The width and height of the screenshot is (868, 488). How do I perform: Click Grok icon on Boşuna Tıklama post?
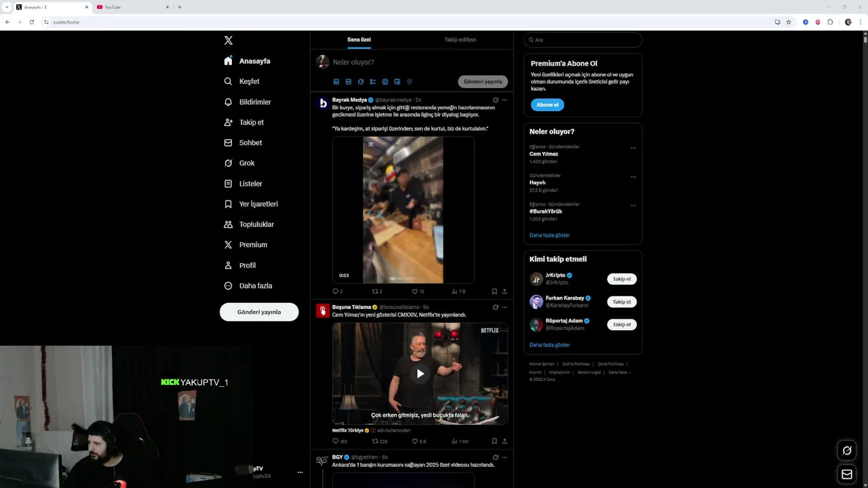(x=496, y=307)
